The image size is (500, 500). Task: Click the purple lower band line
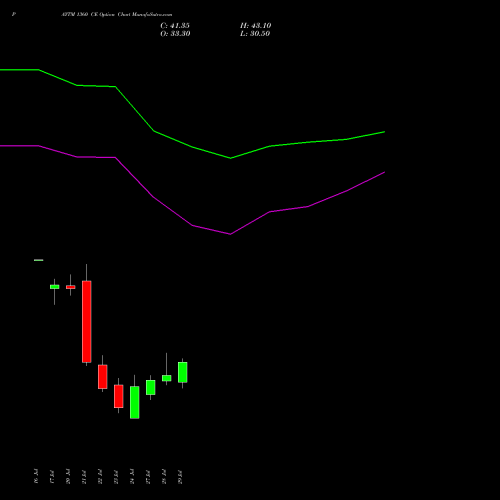coord(192,225)
